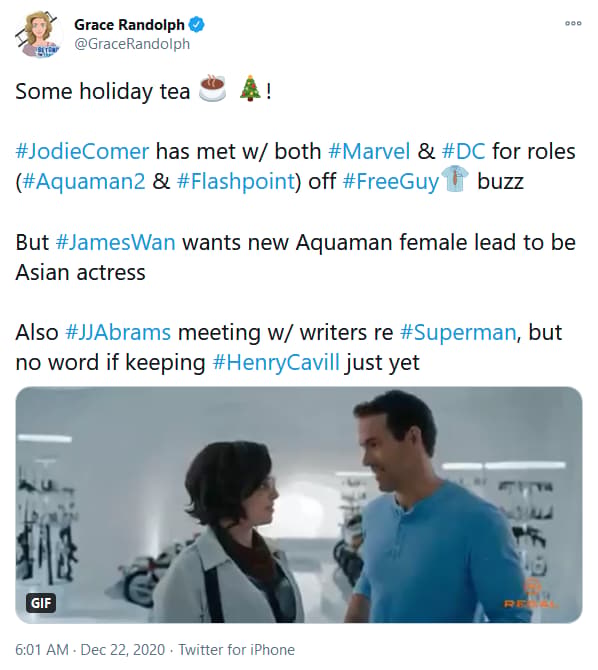Screen dimensions: 598x670
Task: Visit the #Flashpoint hashtag page
Action: (236, 181)
